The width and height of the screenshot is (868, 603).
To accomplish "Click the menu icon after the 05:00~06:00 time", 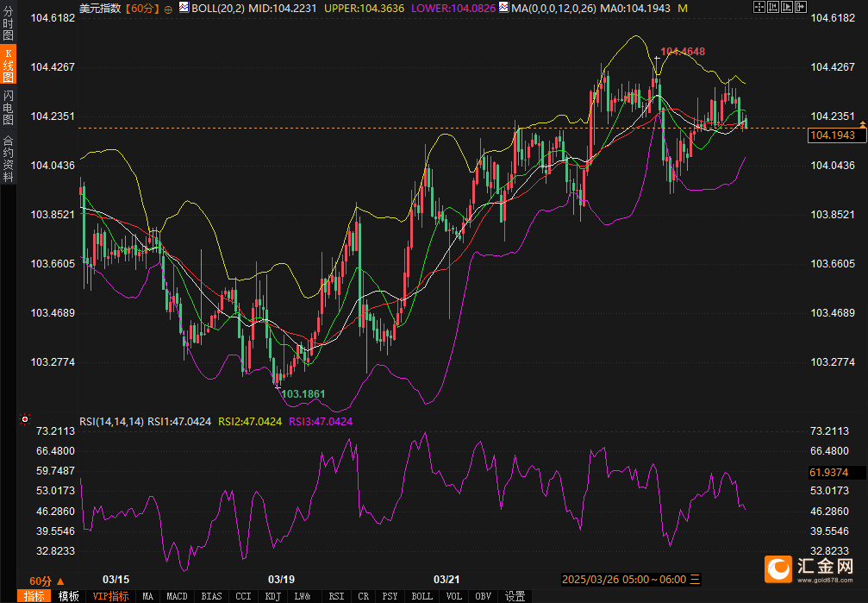I will tap(696, 580).
